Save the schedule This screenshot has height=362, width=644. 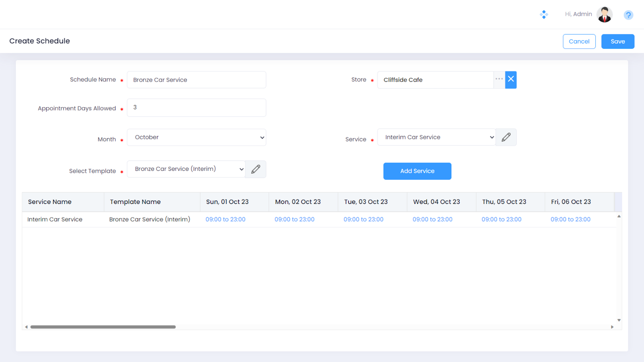617,41
